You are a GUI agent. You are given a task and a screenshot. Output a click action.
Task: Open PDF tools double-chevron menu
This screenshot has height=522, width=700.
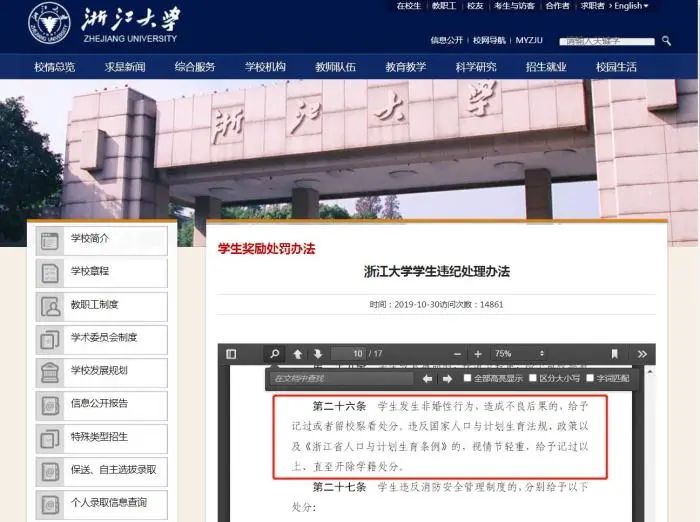pyautogui.click(x=642, y=354)
